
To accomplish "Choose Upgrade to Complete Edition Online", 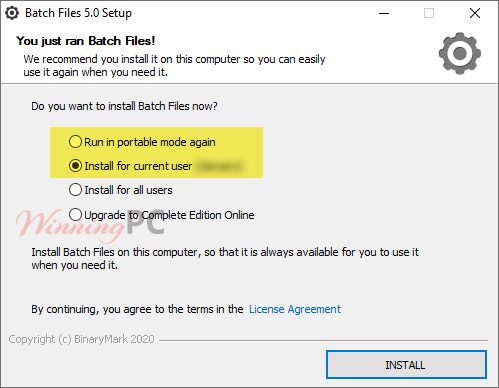I will pos(161,215).
